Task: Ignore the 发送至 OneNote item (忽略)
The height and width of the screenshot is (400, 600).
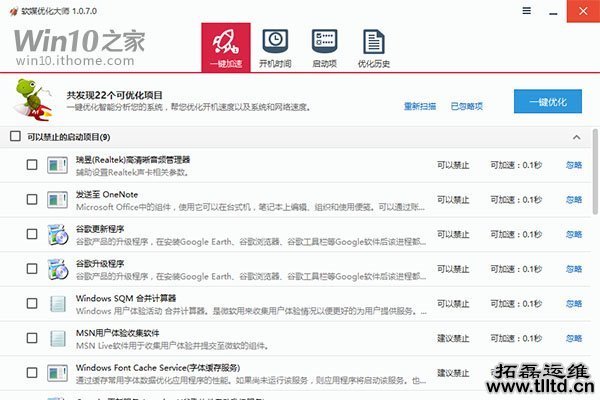Action: 574,199
